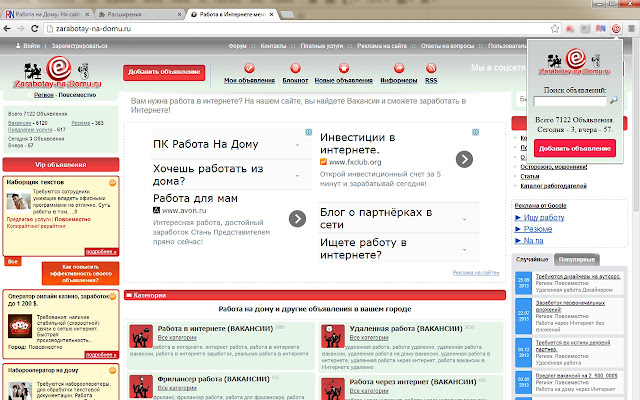Click the Блокнот red icon

pos(295,68)
